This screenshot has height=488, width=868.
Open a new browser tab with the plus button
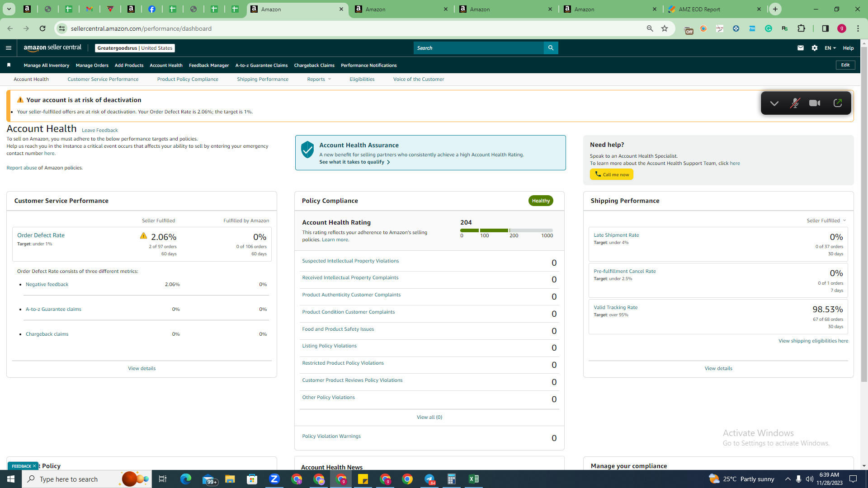[775, 9]
